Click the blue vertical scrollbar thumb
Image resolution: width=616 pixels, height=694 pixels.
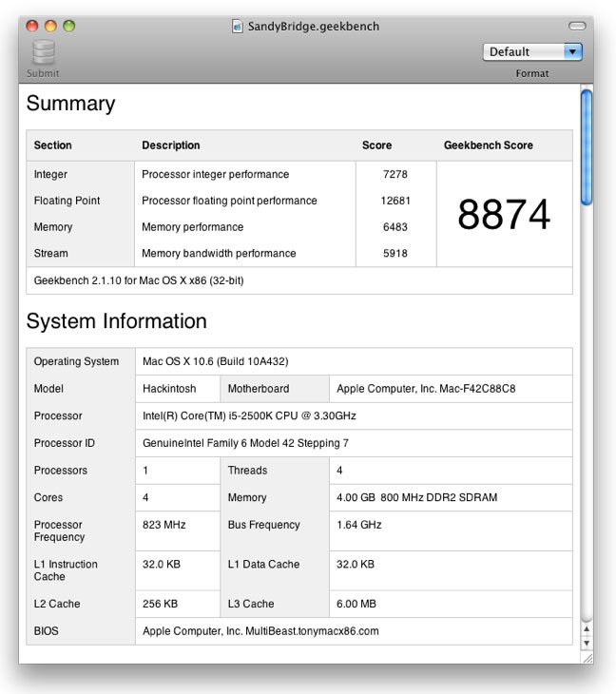coord(586,146)
